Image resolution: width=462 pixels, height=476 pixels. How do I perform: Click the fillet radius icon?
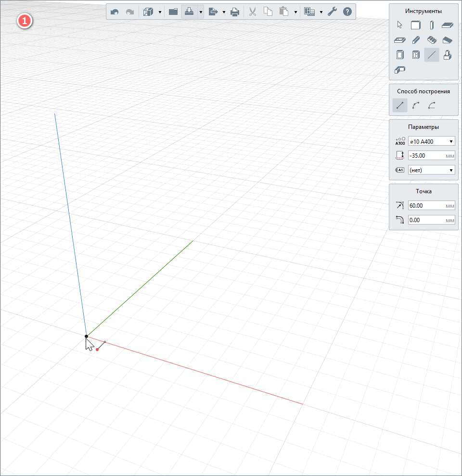click(400, 220)
